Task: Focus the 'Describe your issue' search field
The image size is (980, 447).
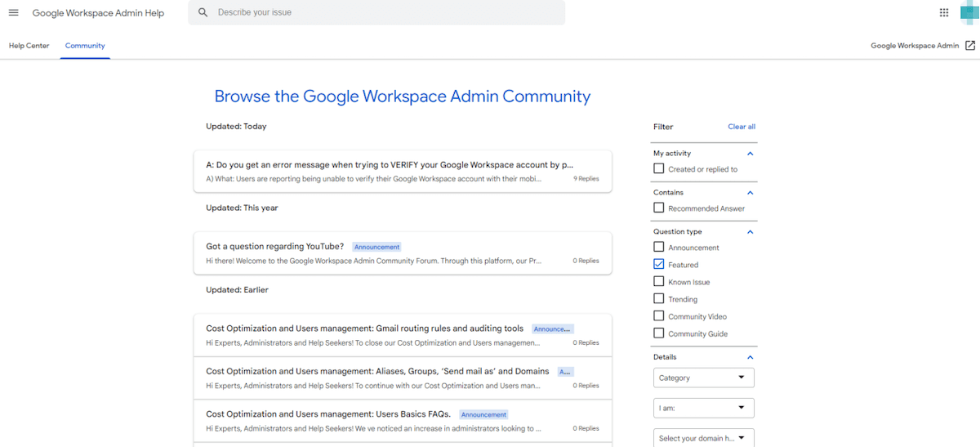Action: tap(376, 12)
